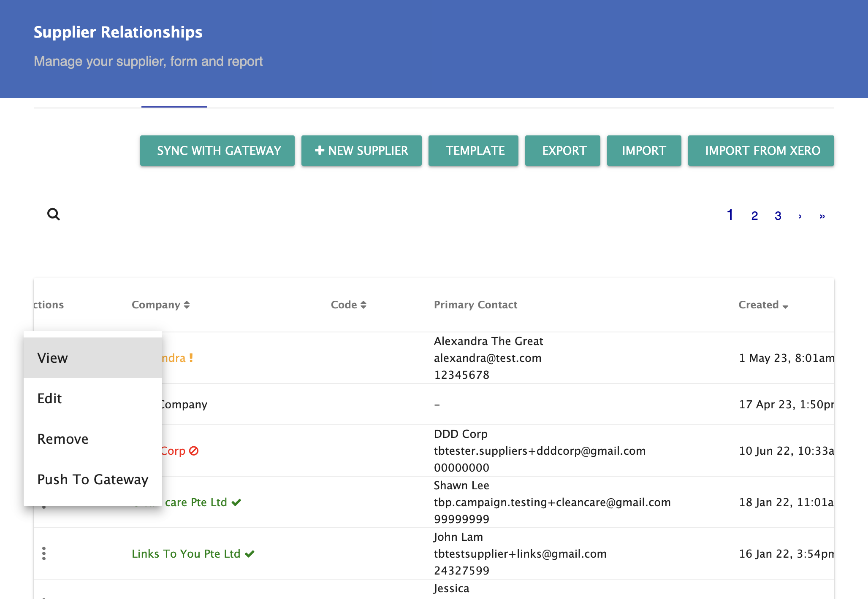Click the Import From Xero button
The height and width of the screenshot is (599, 868).
click(x=761, y=151)
